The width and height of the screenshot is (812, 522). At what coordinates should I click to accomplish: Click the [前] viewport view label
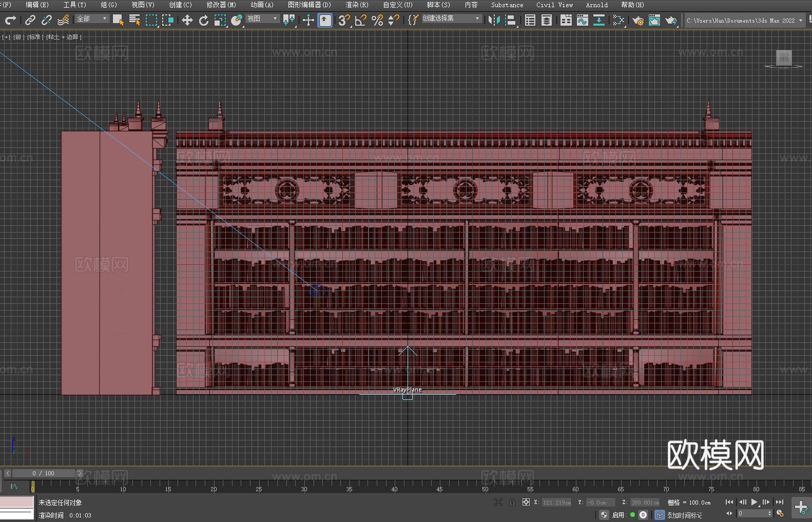tap(18, 37)
